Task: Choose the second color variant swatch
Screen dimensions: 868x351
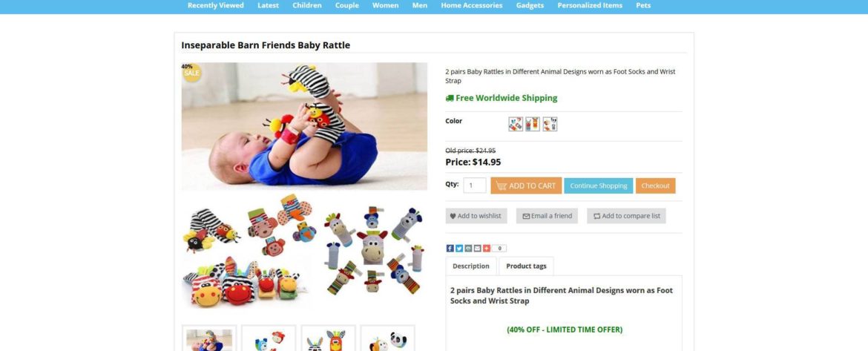Action: (x=533, y=124)
